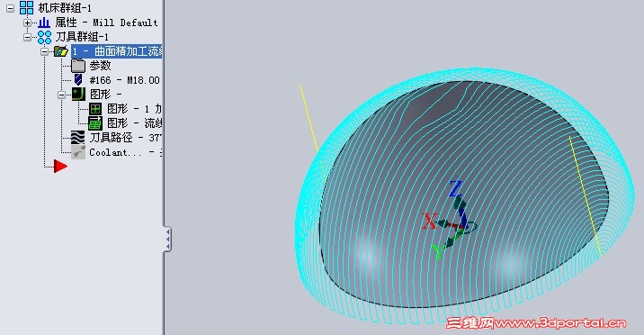
Task: Click the blue Z axis label
Action: 455,189
